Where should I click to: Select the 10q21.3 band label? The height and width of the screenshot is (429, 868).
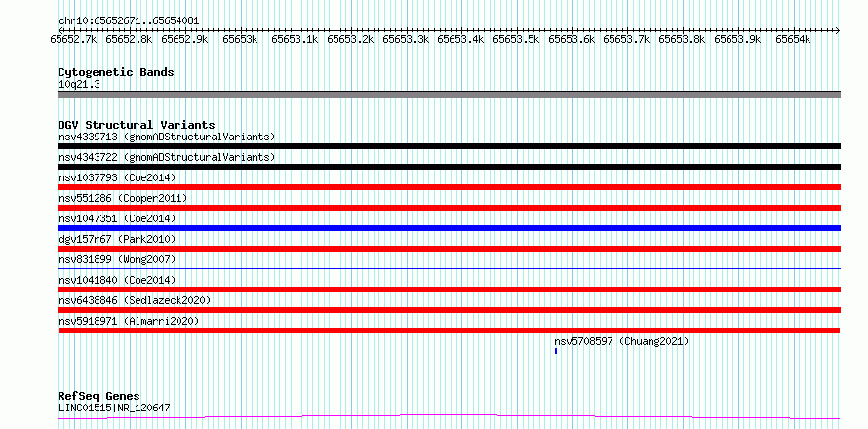point(79,85)
